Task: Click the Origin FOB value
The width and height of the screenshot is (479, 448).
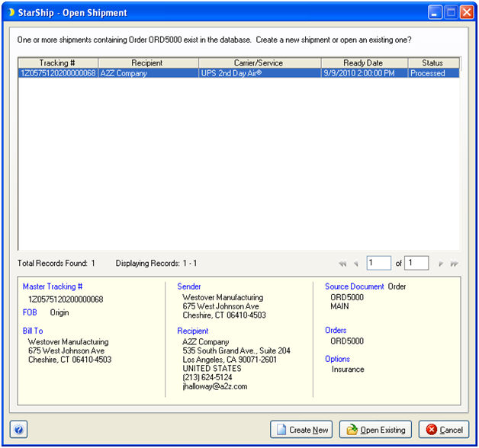Action: [59, 312]
